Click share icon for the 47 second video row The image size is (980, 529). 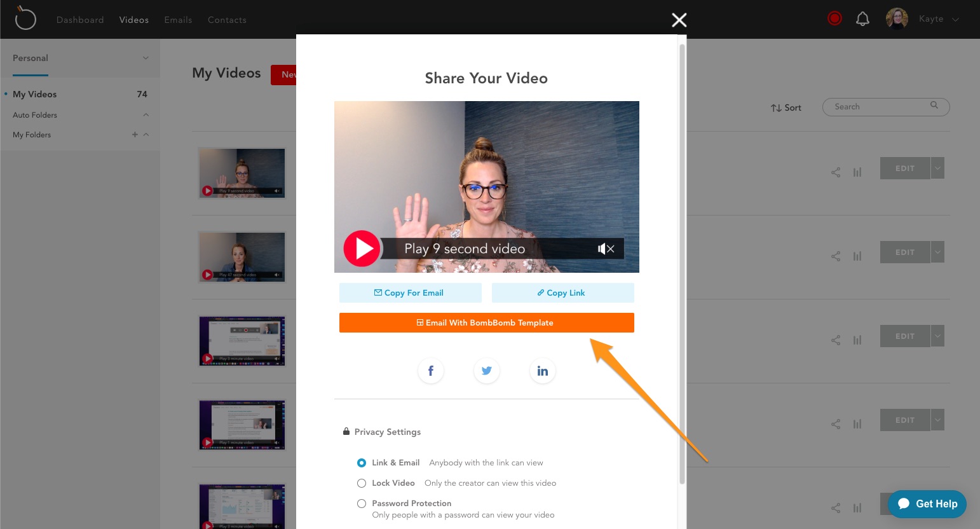pyautogui.click(x=836, y=256)
